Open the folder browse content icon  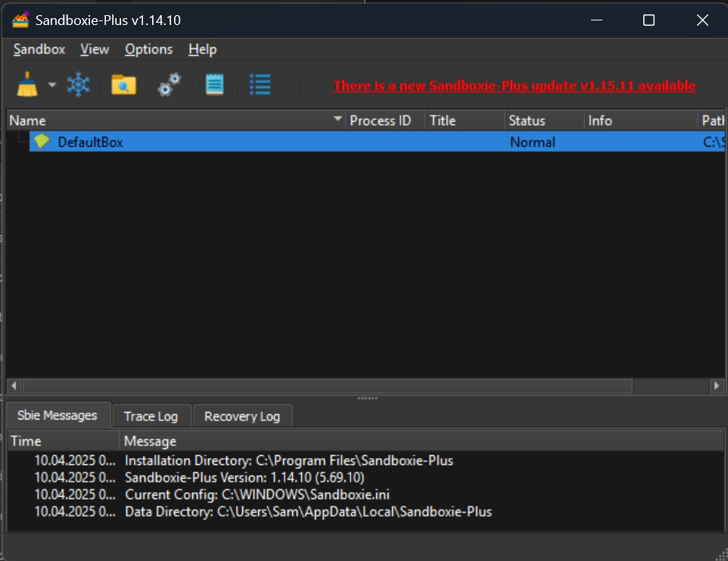pyautogui.click(x=123, y=85)
